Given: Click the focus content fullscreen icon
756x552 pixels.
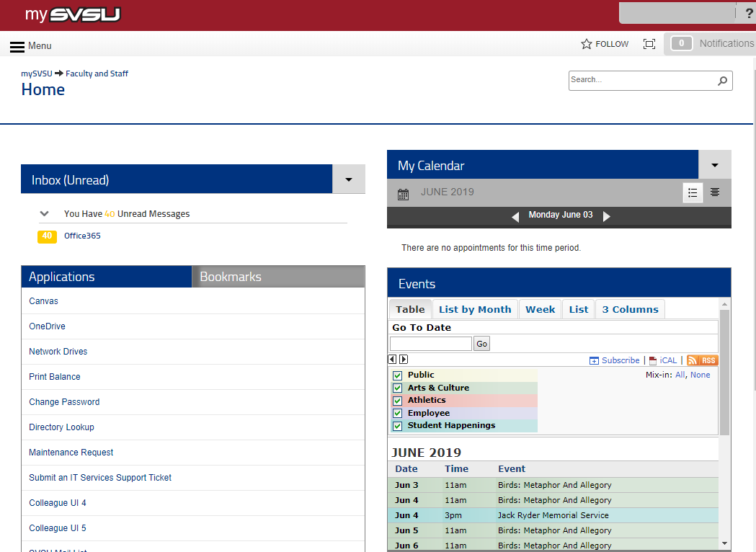Looking at the screenshot, I should click(x=649, y=44).
